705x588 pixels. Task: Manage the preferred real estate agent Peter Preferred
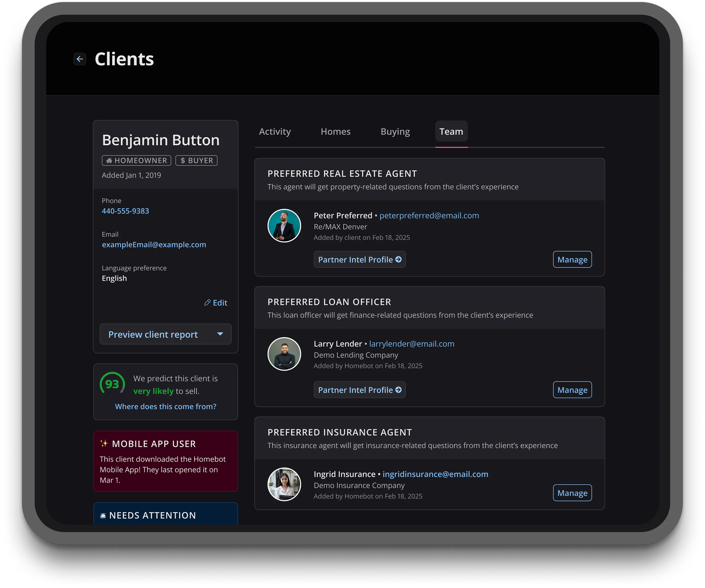point(572,260)
